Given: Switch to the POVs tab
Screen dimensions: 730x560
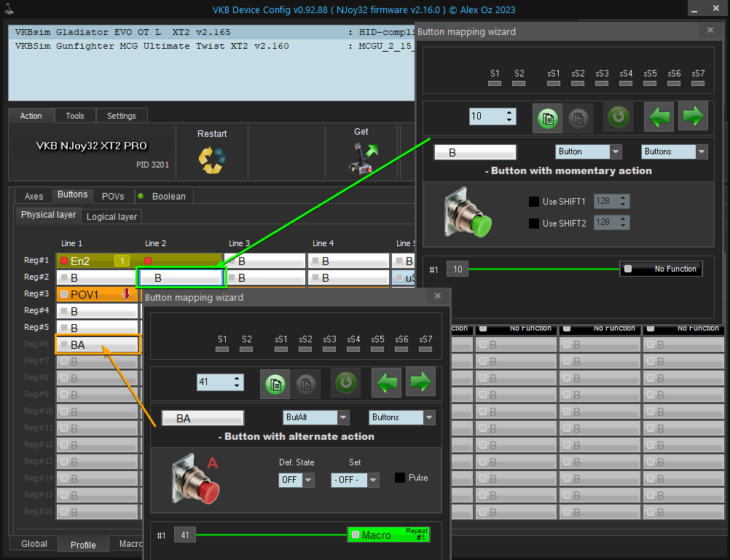Looking at the screenshot, I should [x=112, y=196].
